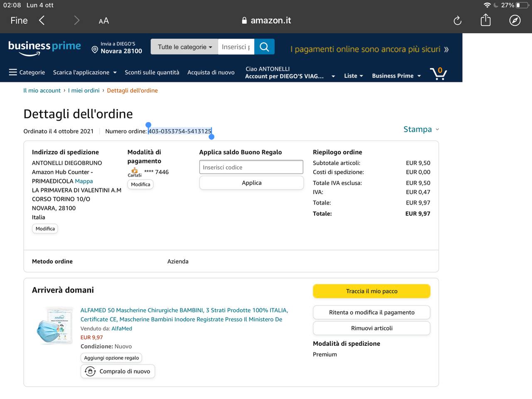Image resolution: width=532 pixels, height=399 pixels.
Task: Expand the Tutte le categorie dropdown
Action: pos(185,47)
